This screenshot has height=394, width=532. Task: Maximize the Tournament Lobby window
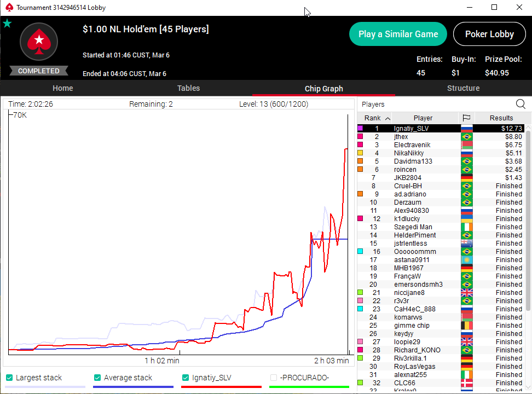(494, 7)
